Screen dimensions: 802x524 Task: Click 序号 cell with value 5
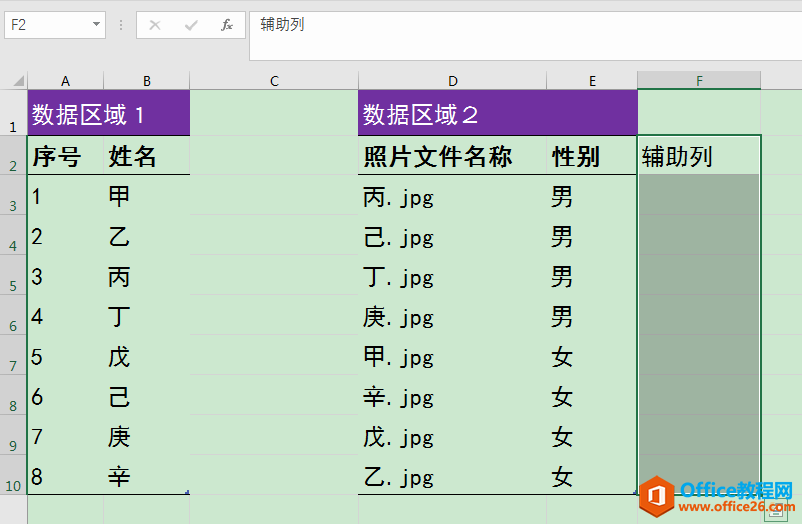(x=65, y=355)
